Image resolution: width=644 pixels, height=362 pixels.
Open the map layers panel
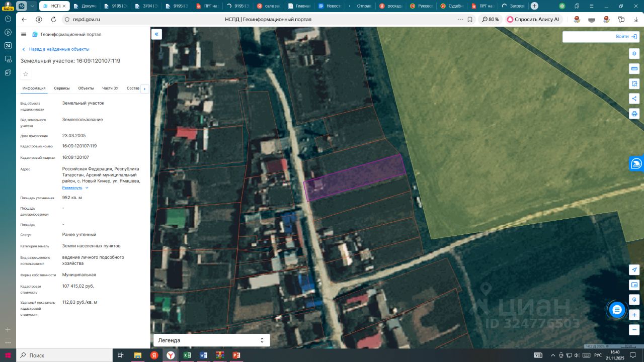634,53
